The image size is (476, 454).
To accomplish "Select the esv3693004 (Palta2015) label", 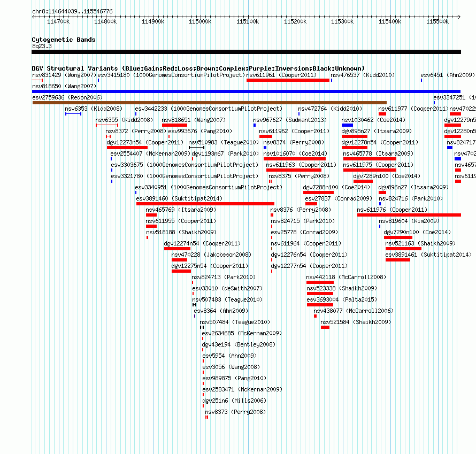I will click(342, 299).
